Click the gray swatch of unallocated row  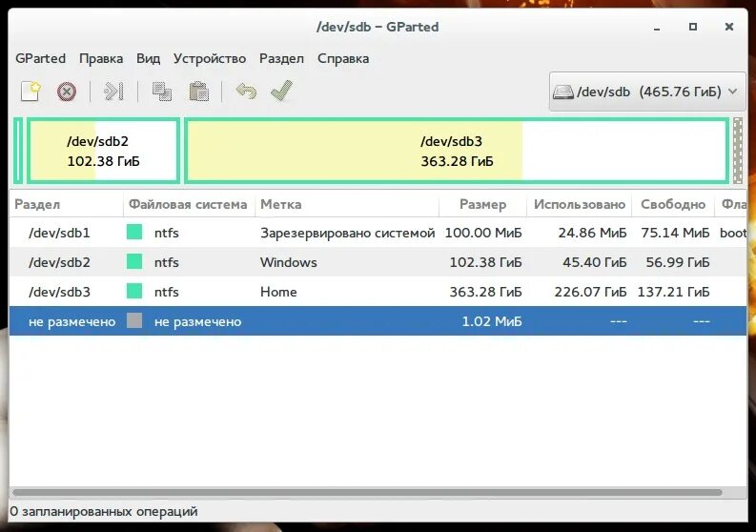[134, 320]
